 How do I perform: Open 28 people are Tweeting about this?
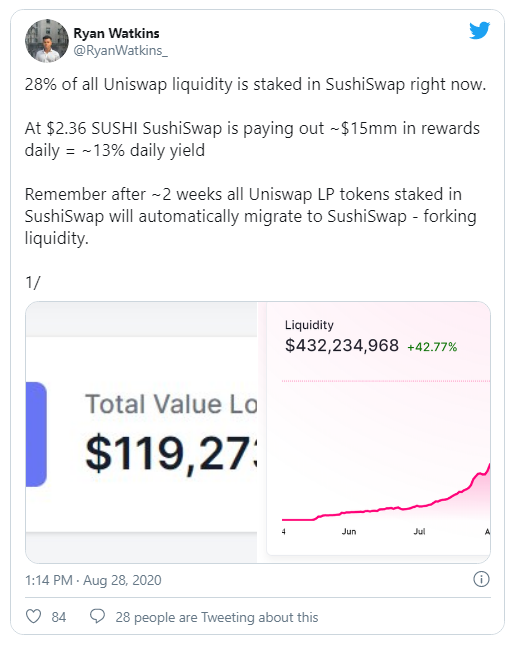[217, 617]
